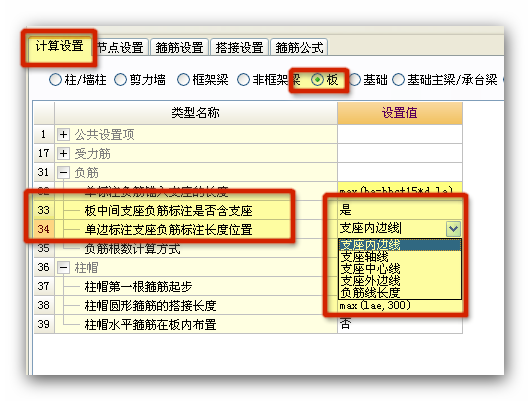Screen dimensions: 530x401
Task: Switch to the 搭接设置 tab
Action: pos(239,47)
